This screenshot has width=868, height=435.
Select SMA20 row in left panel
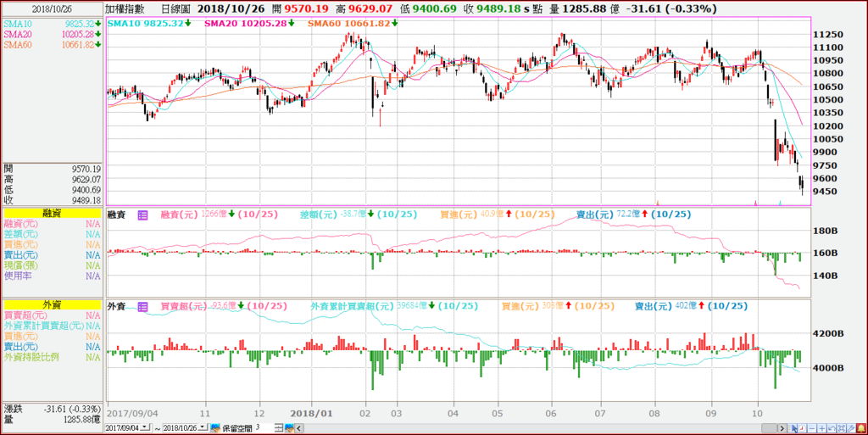[52, 34]
